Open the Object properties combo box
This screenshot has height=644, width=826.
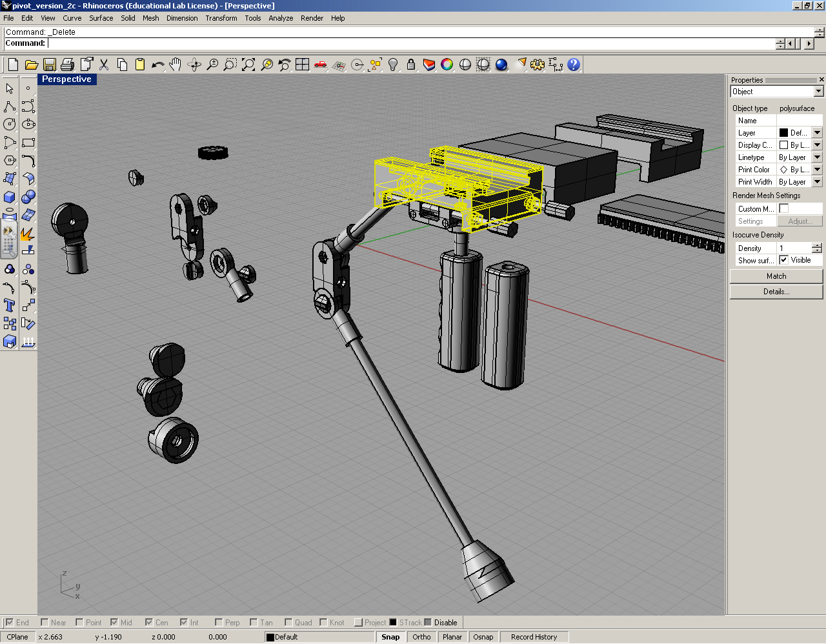point(777,92)
